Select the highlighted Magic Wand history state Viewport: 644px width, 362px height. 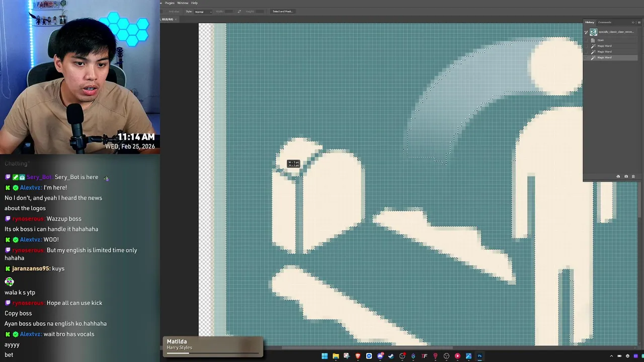click(x=610, y=57)
